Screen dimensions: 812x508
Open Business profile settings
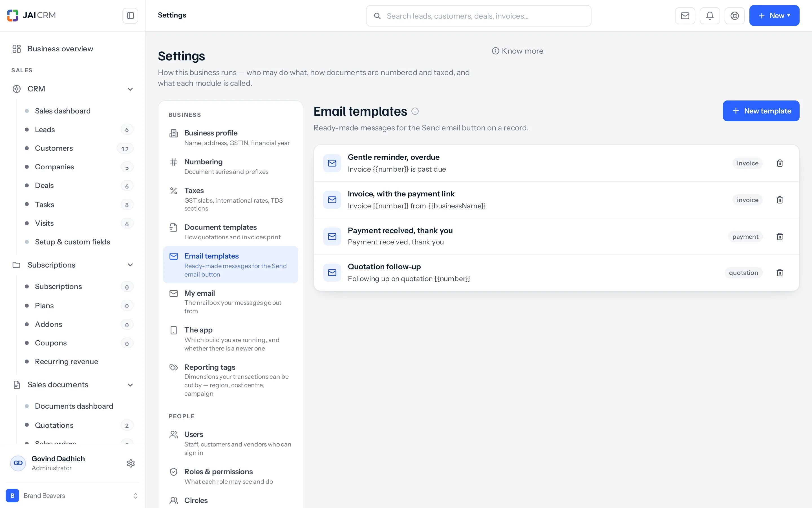click(231, 138)
